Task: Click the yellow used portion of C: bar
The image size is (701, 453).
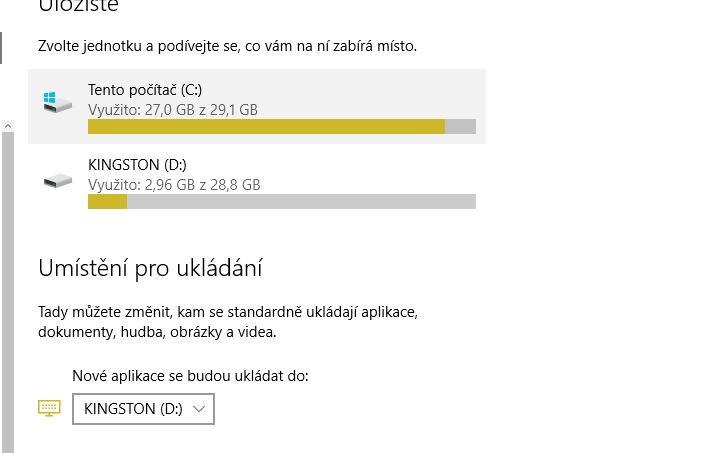Action: click(265, 126)
